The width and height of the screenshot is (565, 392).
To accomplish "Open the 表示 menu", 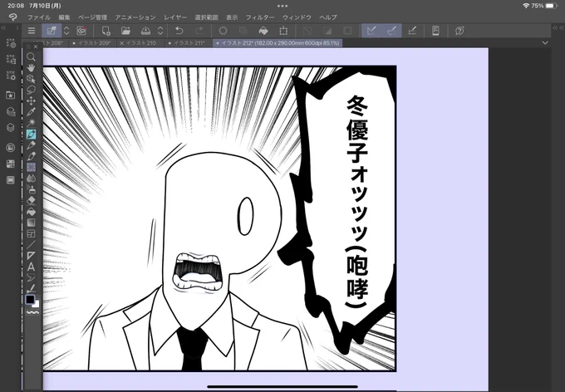I will click(x=232, y=17).
